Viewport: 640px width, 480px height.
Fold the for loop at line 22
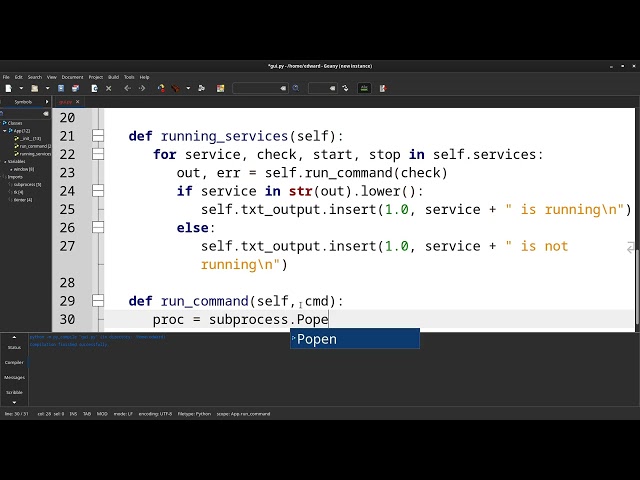[98, 154]
